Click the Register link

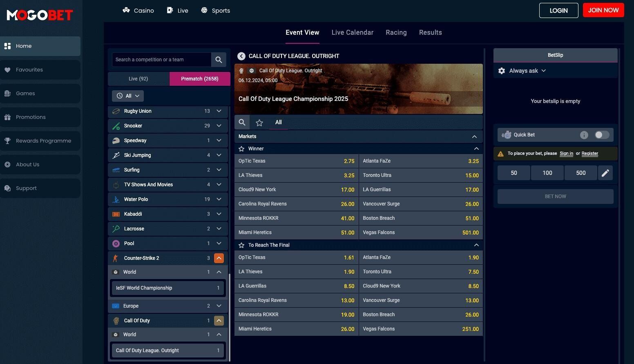click(x=590, y=154)
